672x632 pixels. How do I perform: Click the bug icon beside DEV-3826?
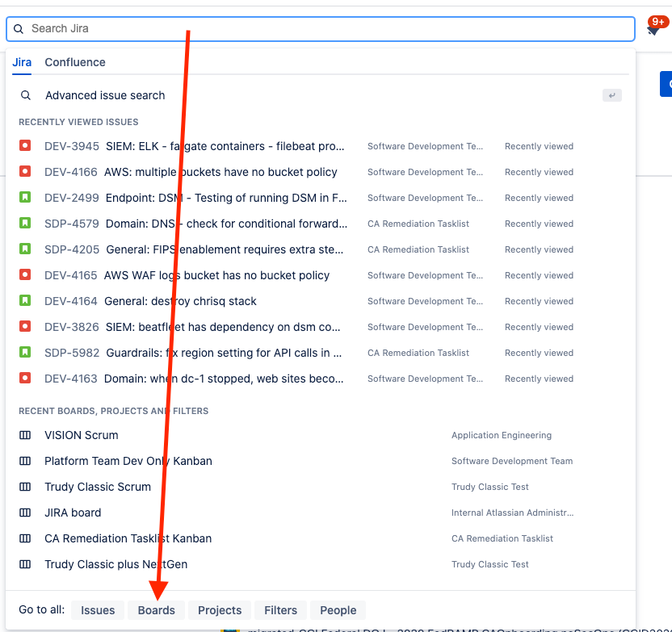pyautogui.click(x=25, y=326)
